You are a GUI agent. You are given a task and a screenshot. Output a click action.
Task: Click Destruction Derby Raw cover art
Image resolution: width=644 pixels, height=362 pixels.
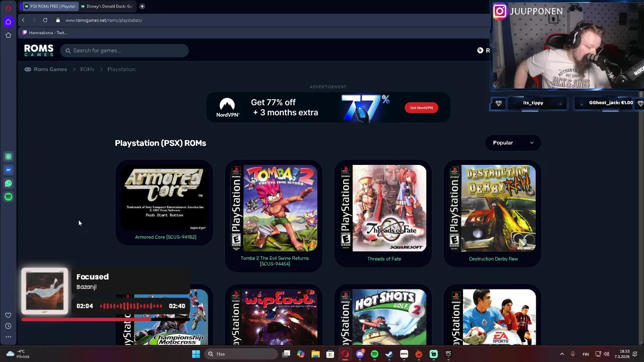coord(493,208)
